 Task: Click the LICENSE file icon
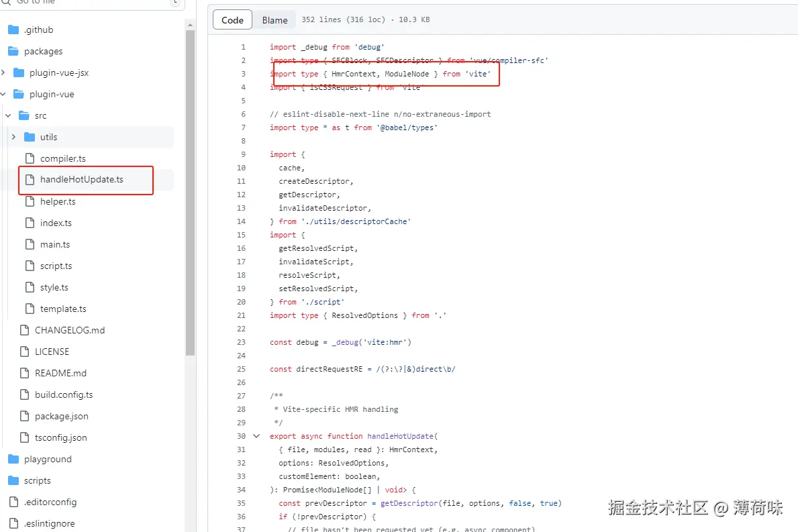pos(24,352)
